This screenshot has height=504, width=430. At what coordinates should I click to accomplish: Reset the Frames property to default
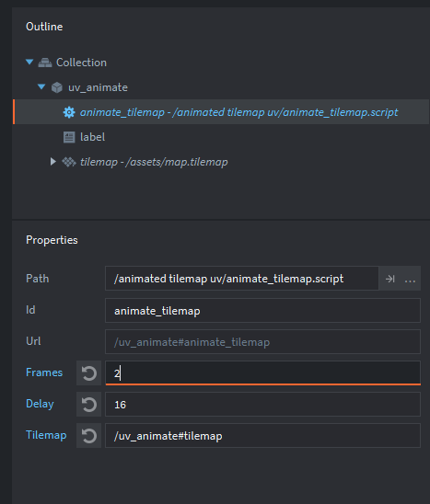point(88,372)
